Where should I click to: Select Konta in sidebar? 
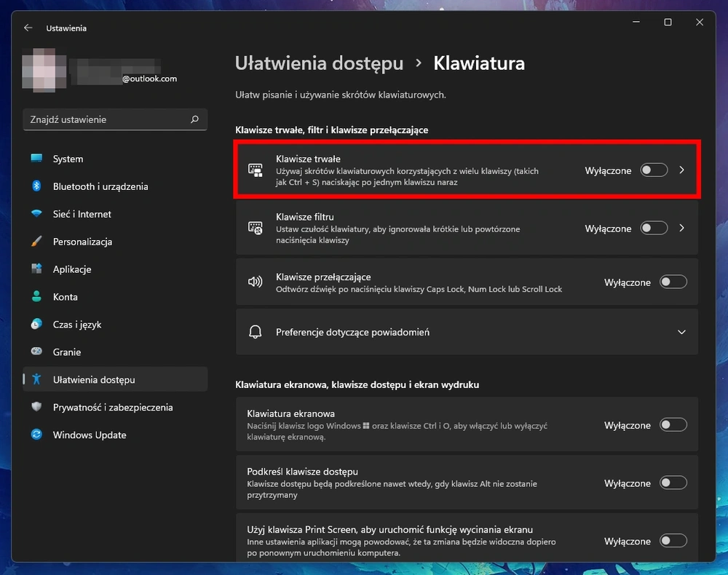click(x=115, y=296)
